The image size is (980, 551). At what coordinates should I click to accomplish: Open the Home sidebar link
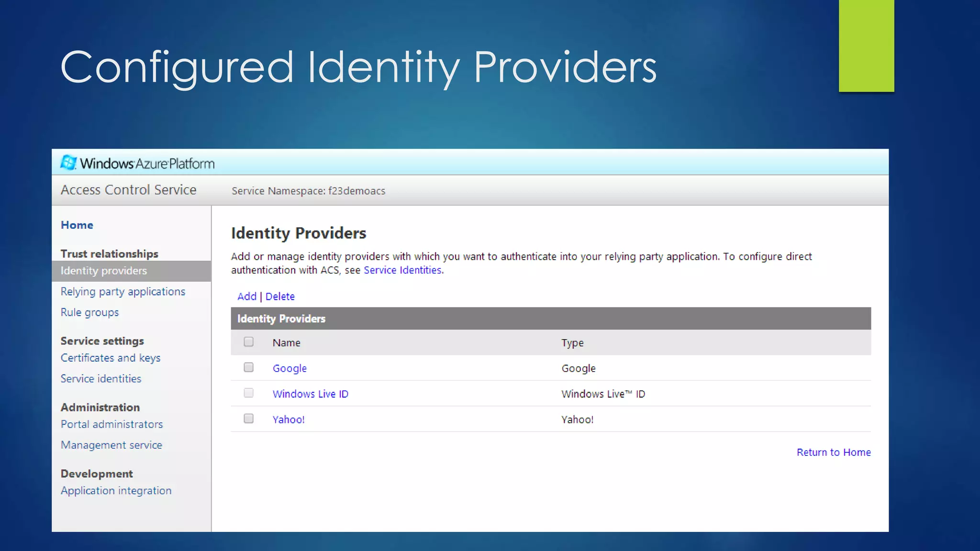point(77,225)
